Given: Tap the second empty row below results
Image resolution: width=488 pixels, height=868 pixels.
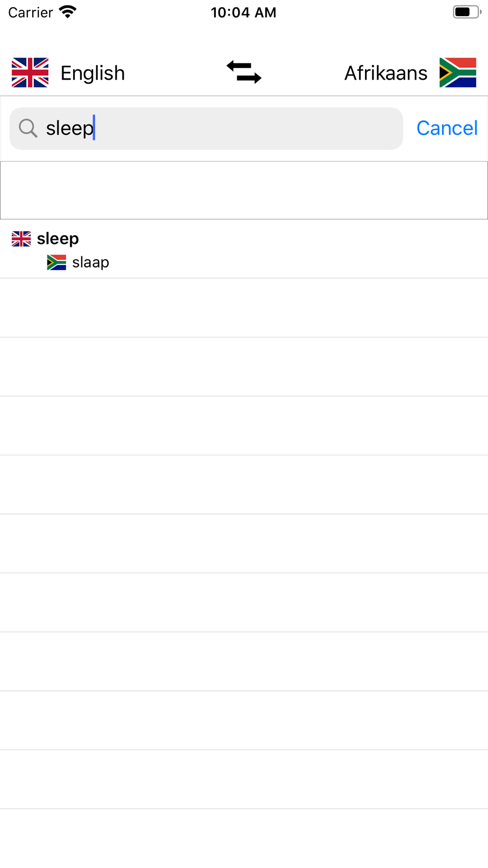Looking at the screenshot, I should (244, 367).
